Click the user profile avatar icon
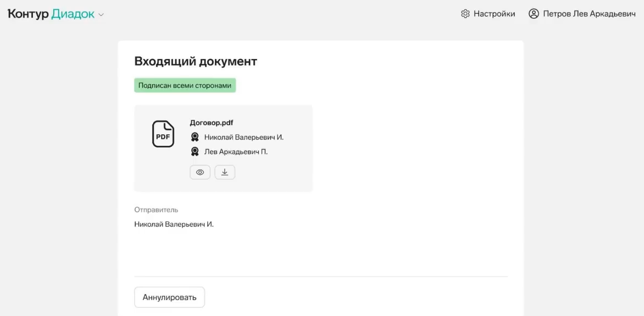Image resolution: width=644 pixels, height=316 pixels. tap(533, 14)
